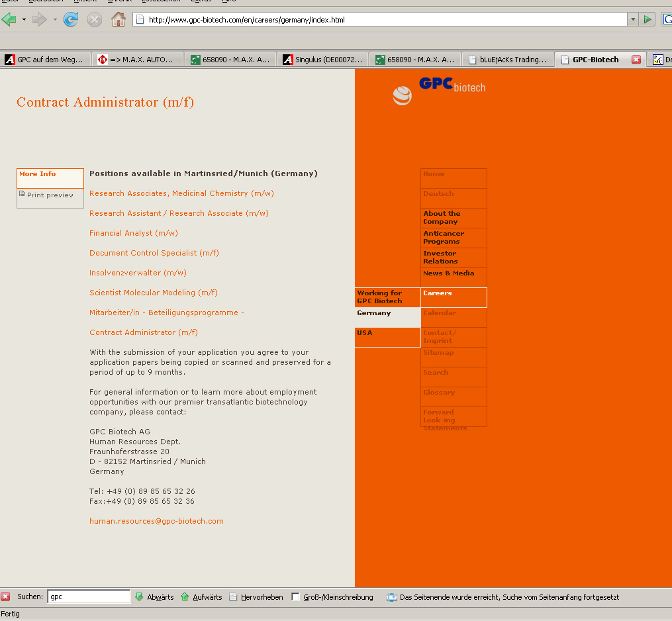Open Sitemap navigation item
The width and height of the screenshot is (672, 621).
454,357
